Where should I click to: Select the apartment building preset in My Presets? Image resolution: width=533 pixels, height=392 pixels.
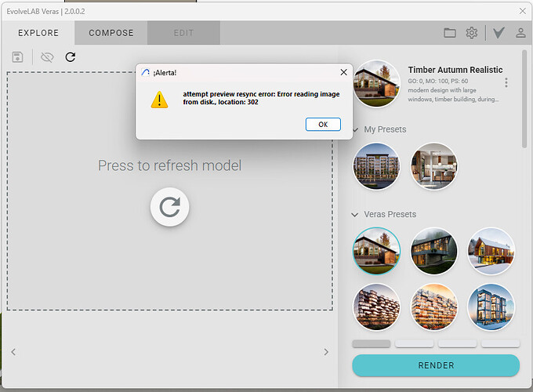tap(376, 166)
